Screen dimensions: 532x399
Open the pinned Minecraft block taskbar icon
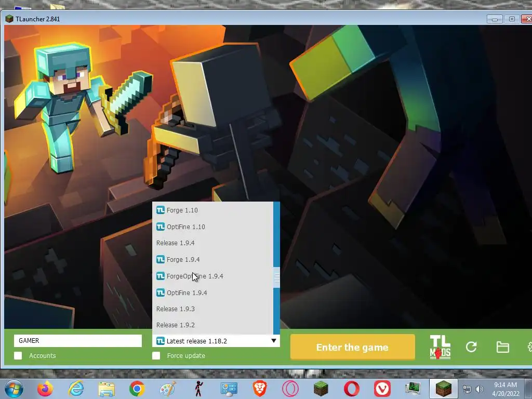[x=321, y=389]
